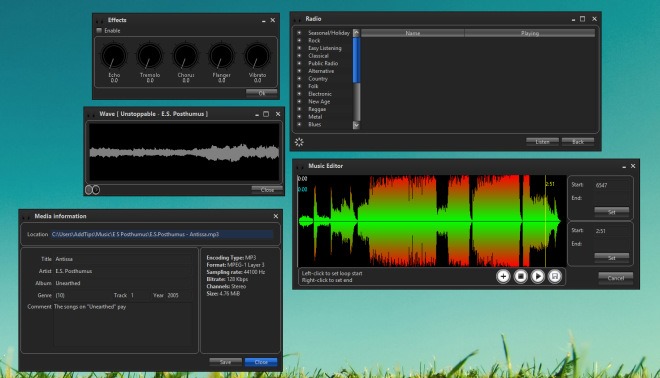
Task: Cancel the Music Editor dialog
Action: coord(615,278)
